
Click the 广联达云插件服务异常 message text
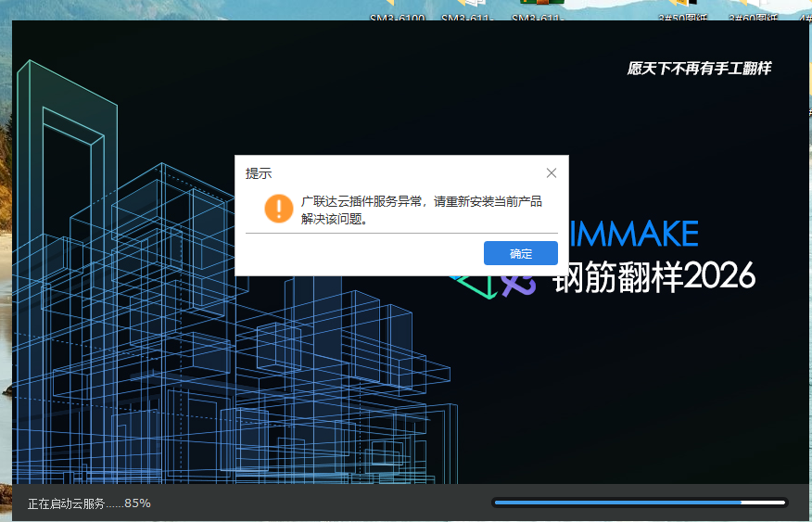click(422, 210)
